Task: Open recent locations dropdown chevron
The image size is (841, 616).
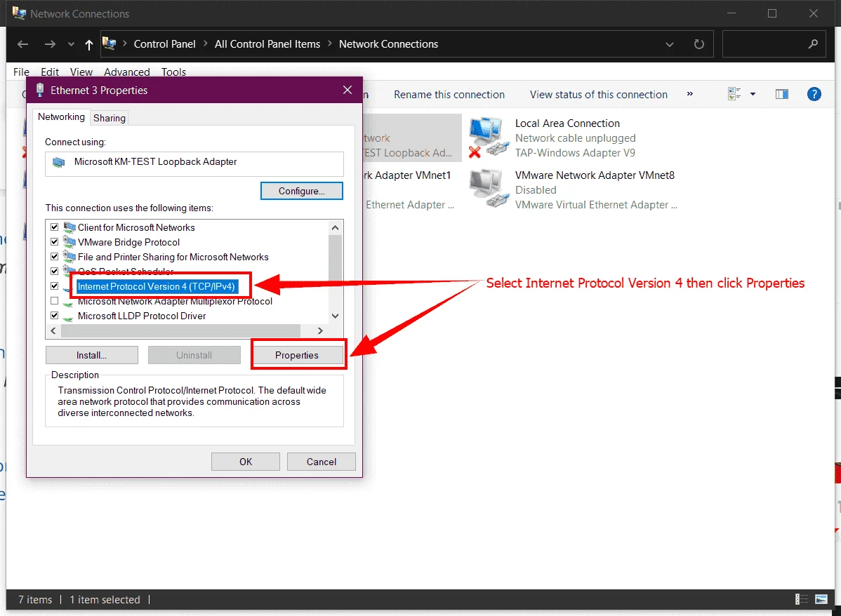Action: point(71,44)
